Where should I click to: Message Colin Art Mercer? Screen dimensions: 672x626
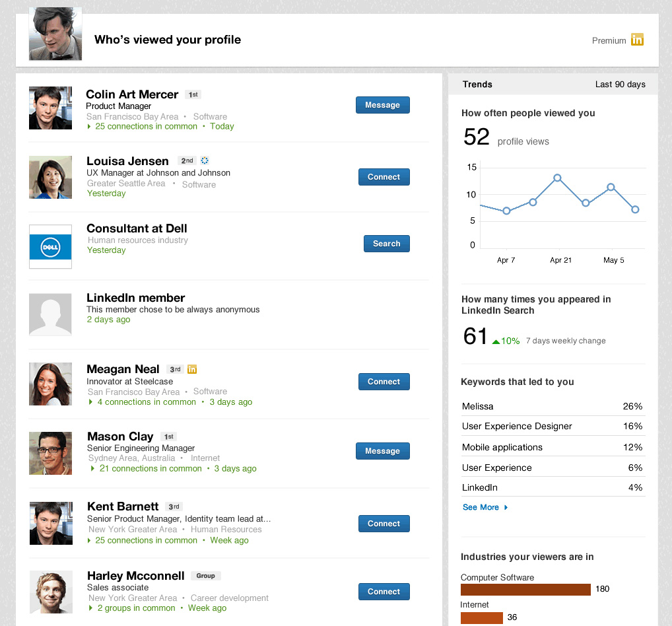point(382,105)
